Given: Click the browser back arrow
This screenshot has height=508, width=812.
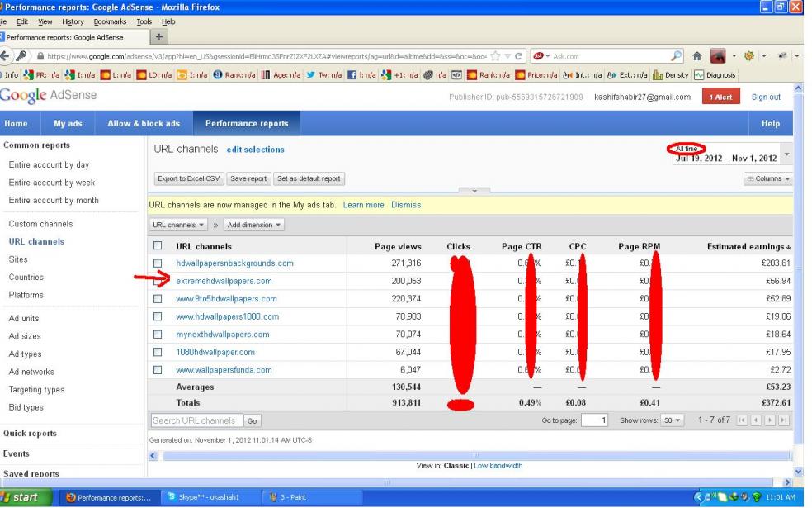Looking at the screenshot, I should click(5, 56).
